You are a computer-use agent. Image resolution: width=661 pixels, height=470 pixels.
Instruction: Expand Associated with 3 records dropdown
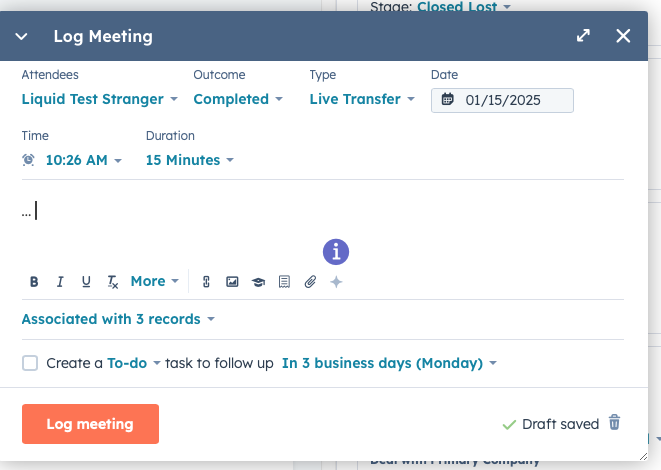pyautogui.click(x=118, y=319)
